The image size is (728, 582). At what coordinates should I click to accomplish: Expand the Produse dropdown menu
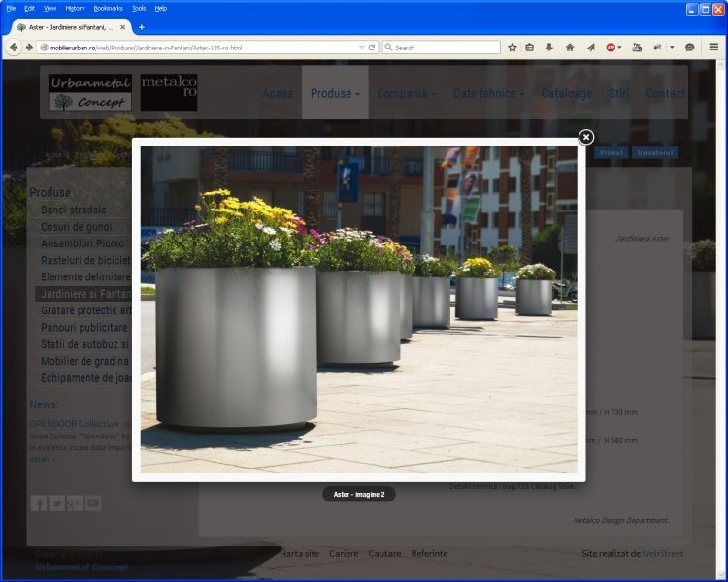(335, 93)
